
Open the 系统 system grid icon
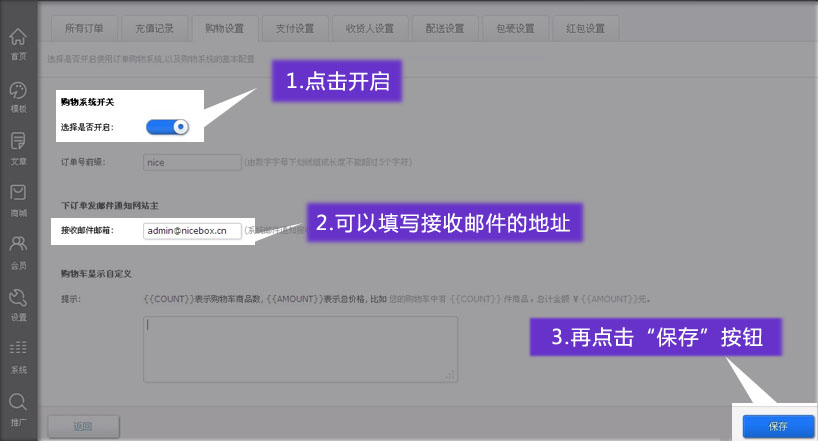click(18, 353)
